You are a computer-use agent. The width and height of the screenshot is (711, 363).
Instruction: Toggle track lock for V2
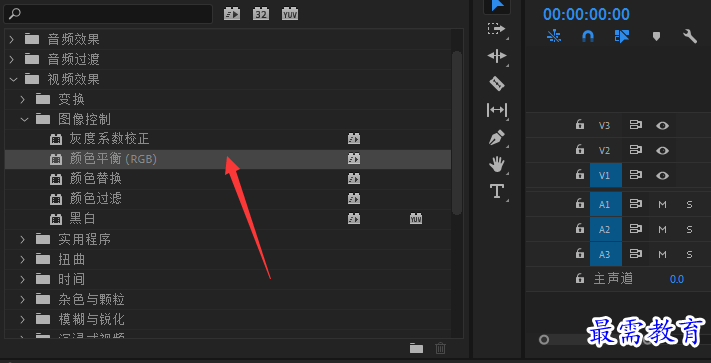(x=580, y=150)
